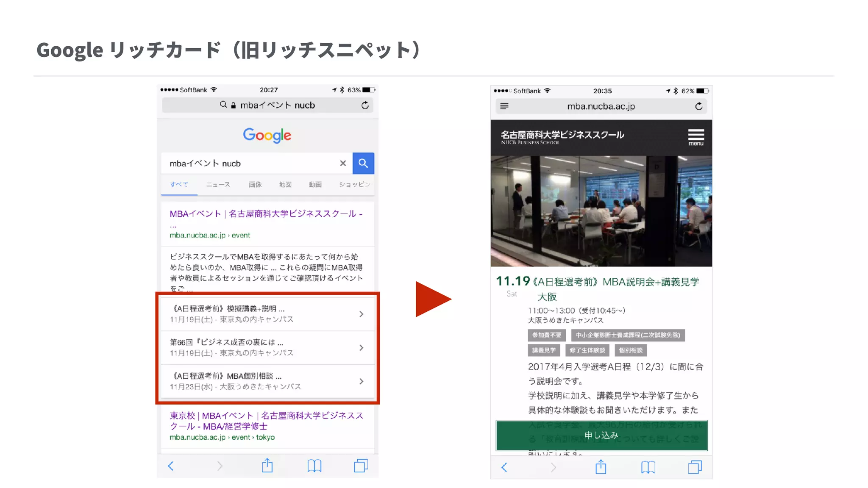Click the seminar room photo

(x=601, y=211)
